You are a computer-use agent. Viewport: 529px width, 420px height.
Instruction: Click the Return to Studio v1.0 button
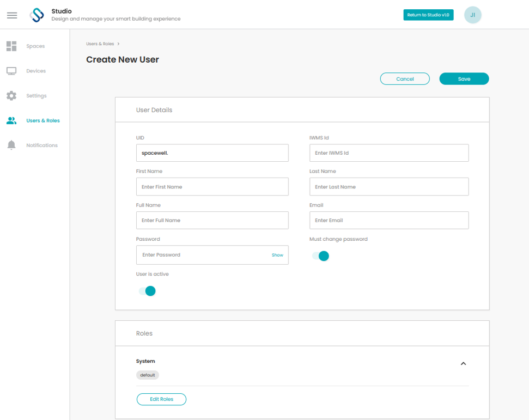pyautogui.click(x=428, y=15)
